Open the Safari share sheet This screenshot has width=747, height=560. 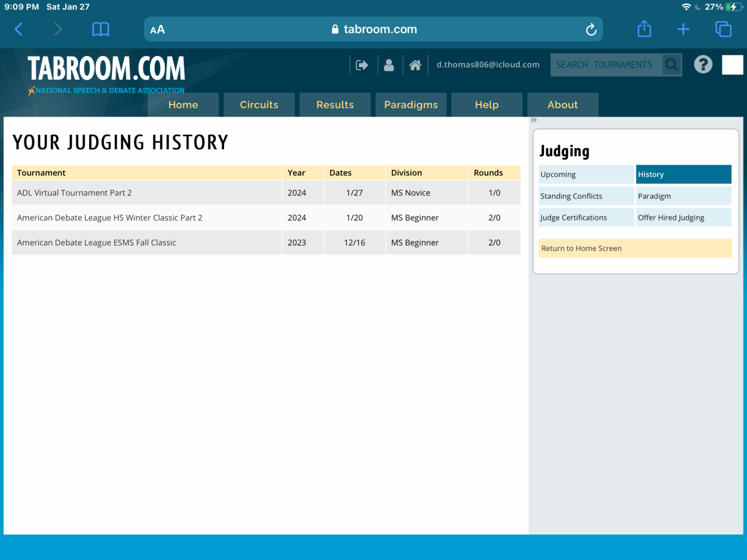tap(644, 29)
